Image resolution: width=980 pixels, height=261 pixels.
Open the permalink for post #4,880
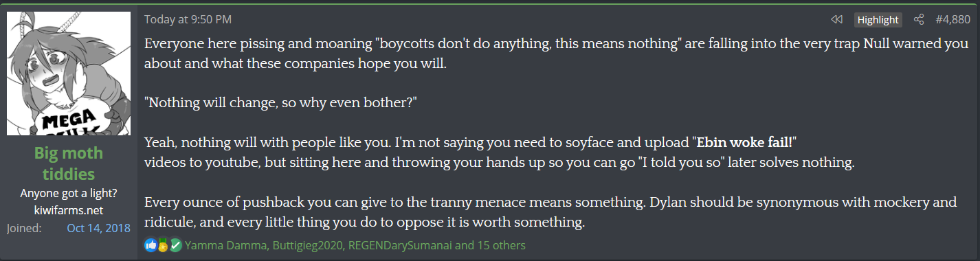tap(952, 19)
